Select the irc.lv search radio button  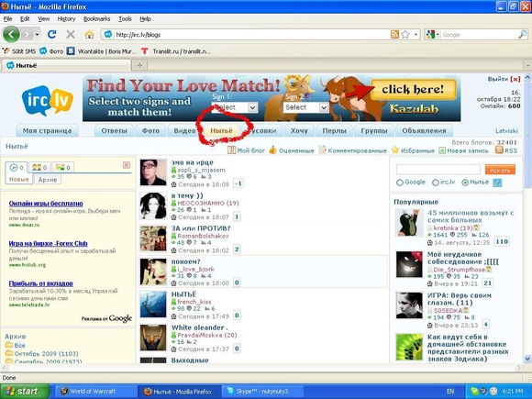tap(436, 183)
